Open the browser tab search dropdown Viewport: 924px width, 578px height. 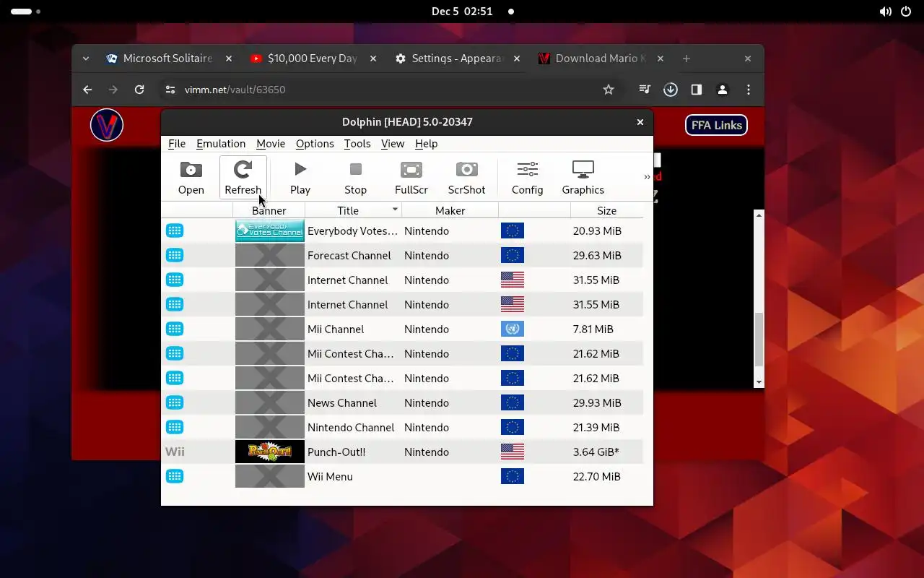pyautogui.click(x=86, y=59)
